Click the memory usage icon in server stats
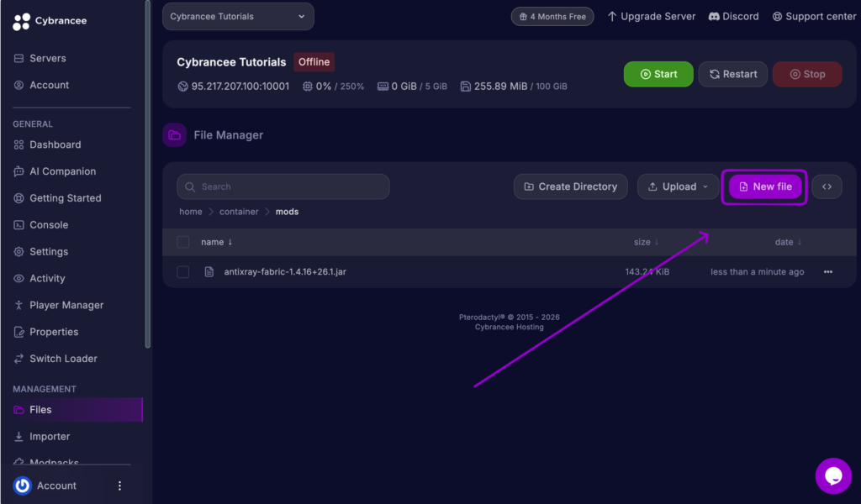The height and width of the screenshot is (504, 861). (383, 87)
